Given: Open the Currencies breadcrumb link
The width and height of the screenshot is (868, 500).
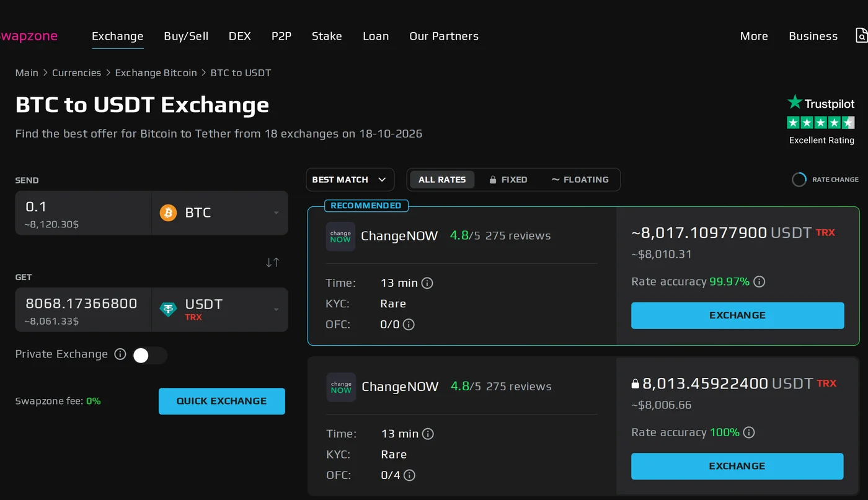Looking at the screenshot, I should tap(76, 72).
